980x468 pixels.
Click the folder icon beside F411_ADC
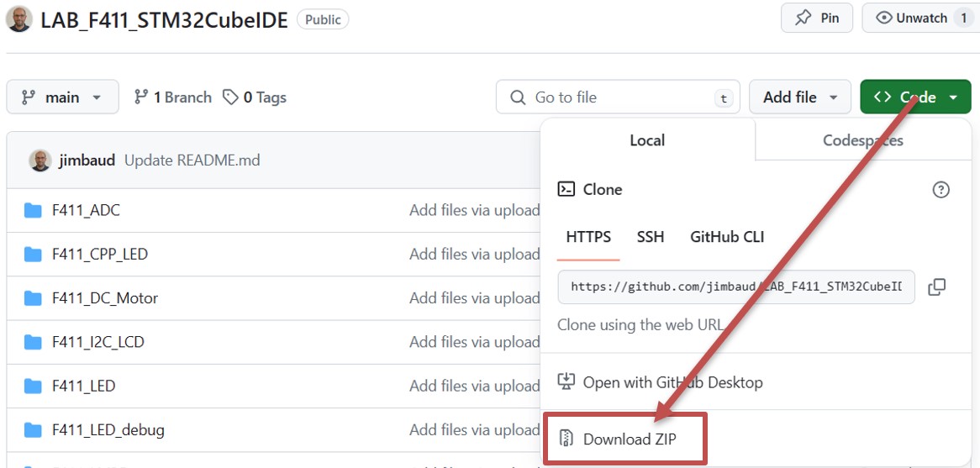[33, 211]
